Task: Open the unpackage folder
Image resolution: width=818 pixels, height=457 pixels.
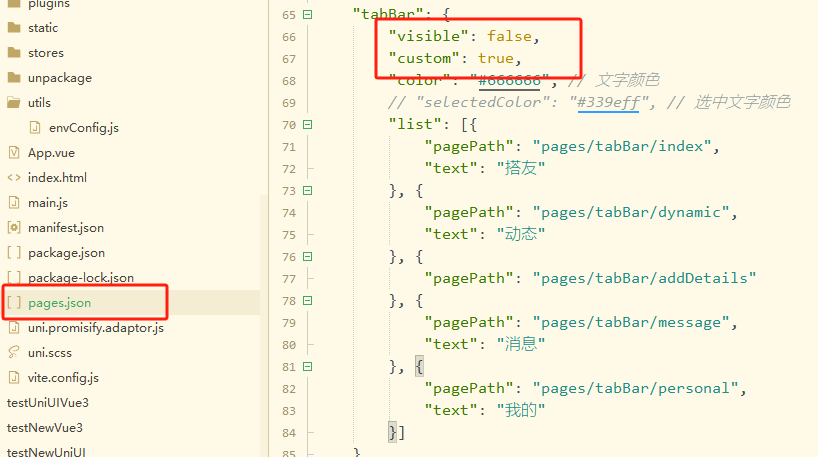Action: [59, 78]
